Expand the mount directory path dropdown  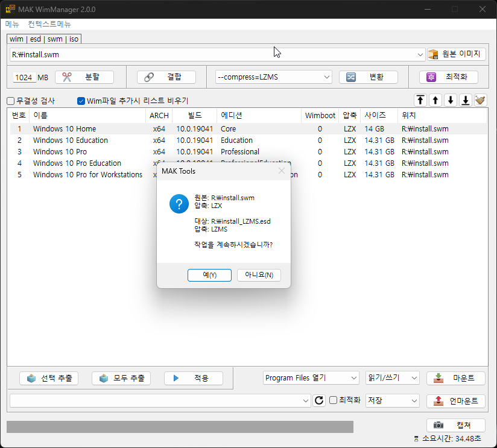[306, 401]
